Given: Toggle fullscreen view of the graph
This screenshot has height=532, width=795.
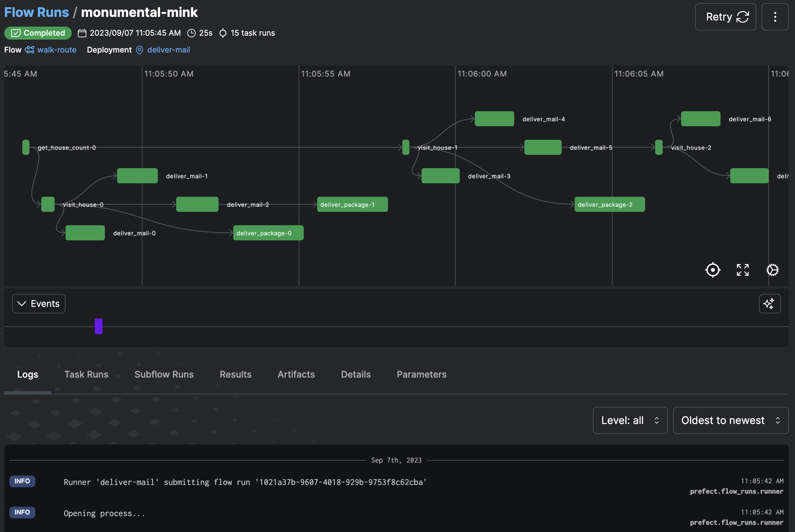Looking at the screenshot, I should 742,270.
